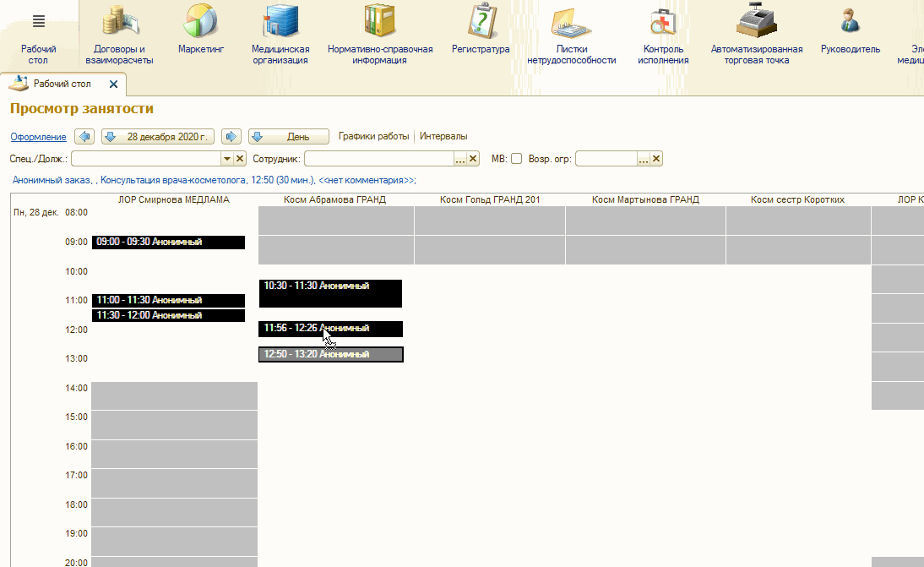Open the date picker 28 декабря 2020

pos(159,137)
